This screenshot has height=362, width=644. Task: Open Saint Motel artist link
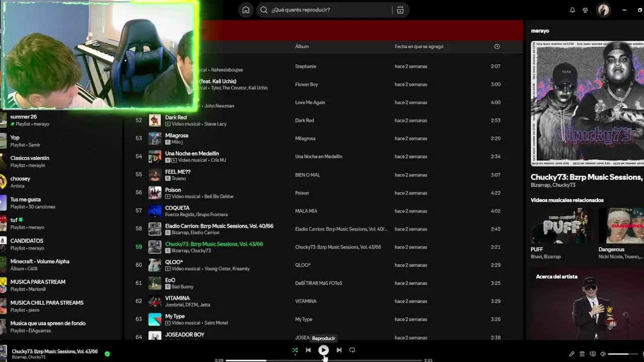(216, 323)
